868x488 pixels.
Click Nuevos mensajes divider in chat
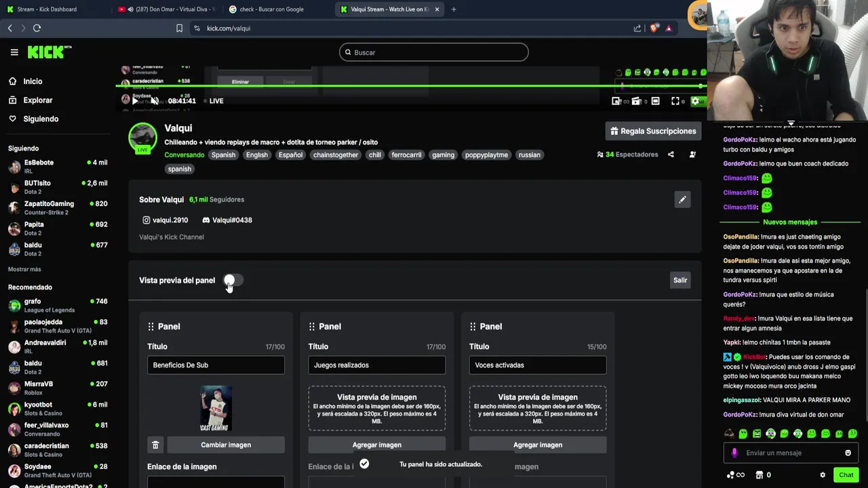[x=790, y=222]
